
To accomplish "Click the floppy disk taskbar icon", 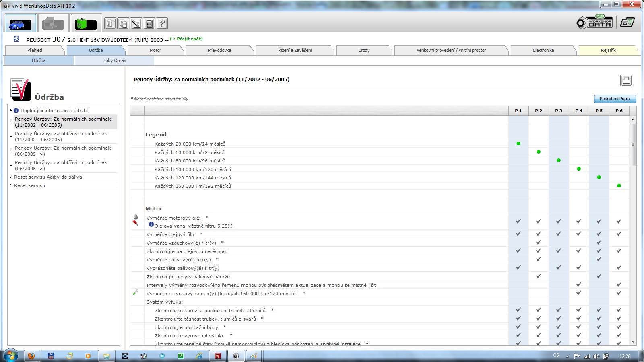I will (51, 356).
